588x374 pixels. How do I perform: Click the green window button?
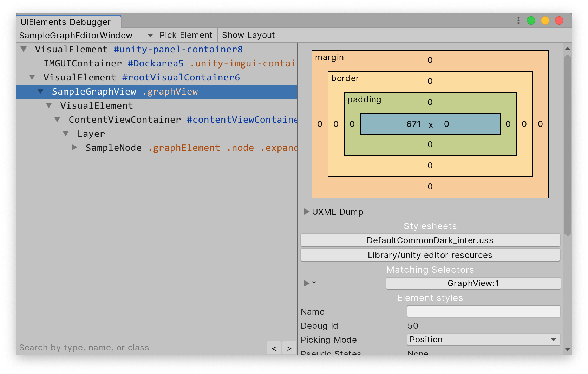click(531, 21)
